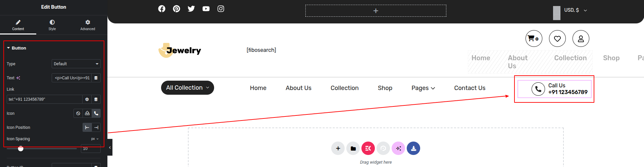Open the ElementsKit template library button

coord(368,148)
